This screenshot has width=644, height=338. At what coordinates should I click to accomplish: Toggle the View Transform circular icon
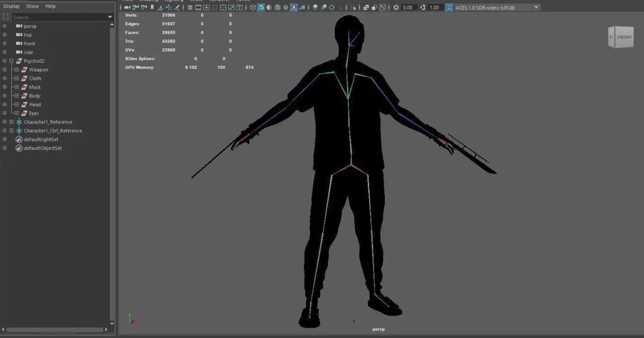pyautogui.click(x=449, y=8)
